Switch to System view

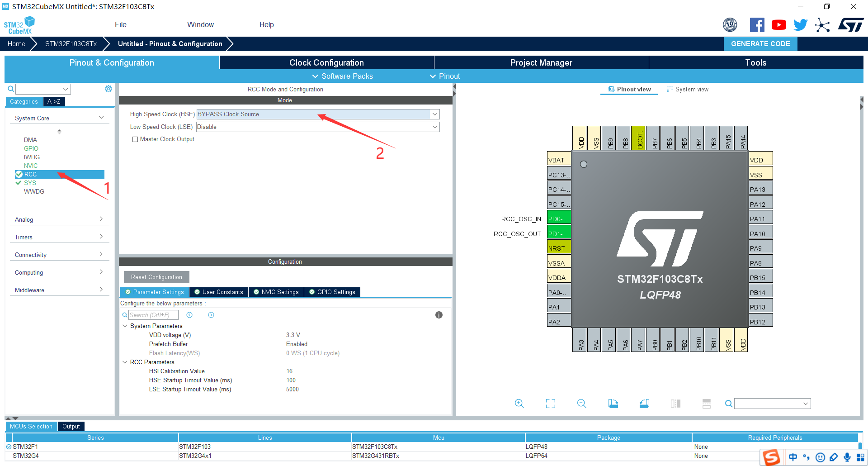[x=687, y=89]
